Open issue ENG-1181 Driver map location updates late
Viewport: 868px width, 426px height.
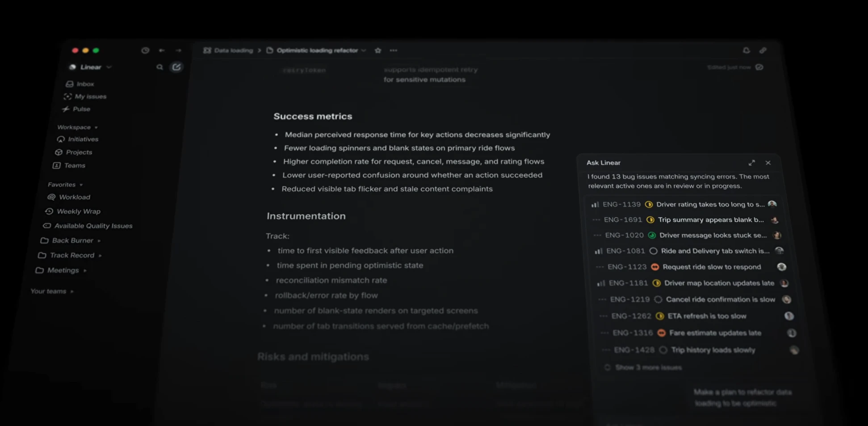(x=693, y=283)
